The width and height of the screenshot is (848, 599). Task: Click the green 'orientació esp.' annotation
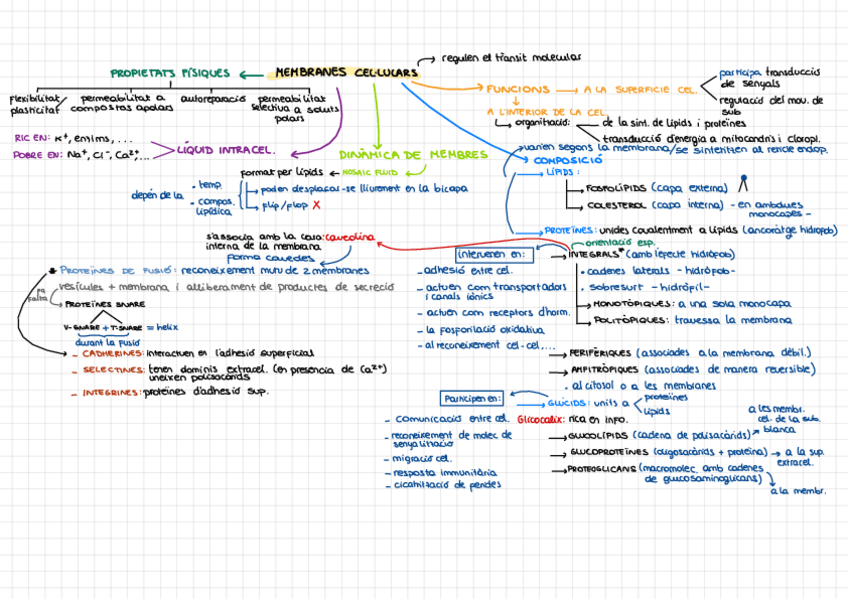[619, 243]
